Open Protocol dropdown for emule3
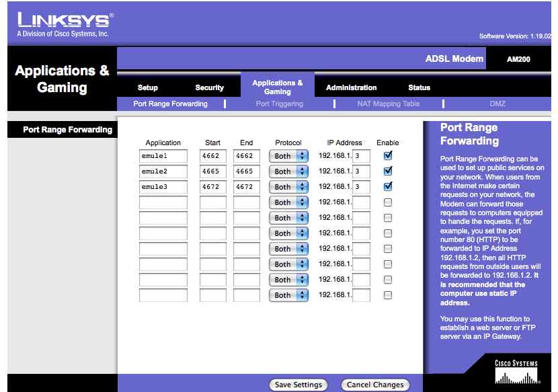Viewport: 558px width, 392px height. pyautogui.click(x=288, y=187)
